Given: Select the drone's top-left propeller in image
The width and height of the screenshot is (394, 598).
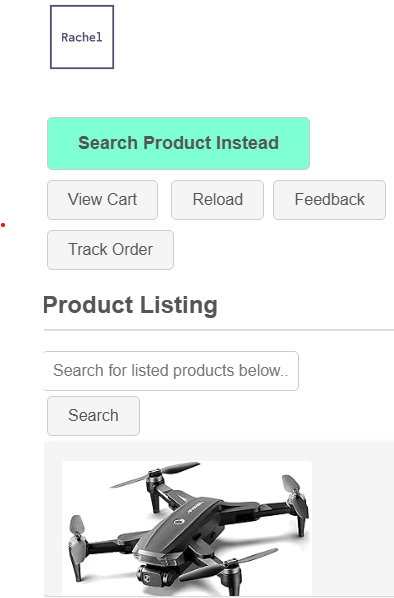Looking at the screenshot, I should click(x=154, y=474).
